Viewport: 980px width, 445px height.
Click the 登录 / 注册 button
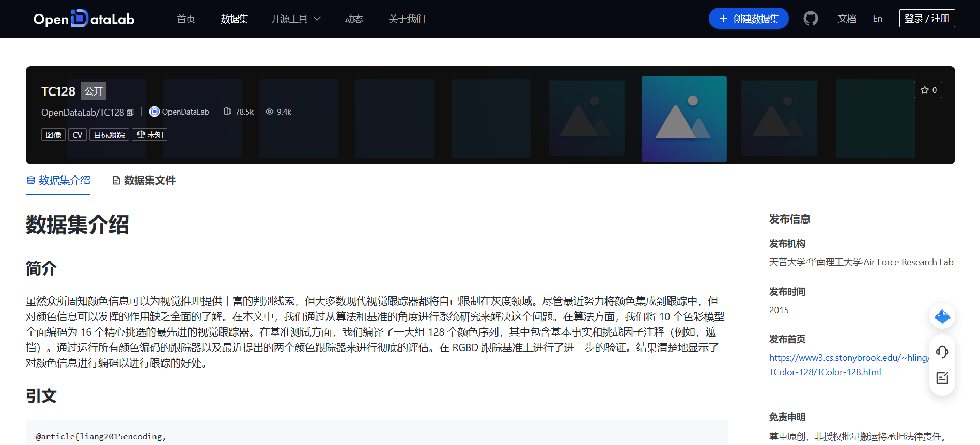(927, 19)
